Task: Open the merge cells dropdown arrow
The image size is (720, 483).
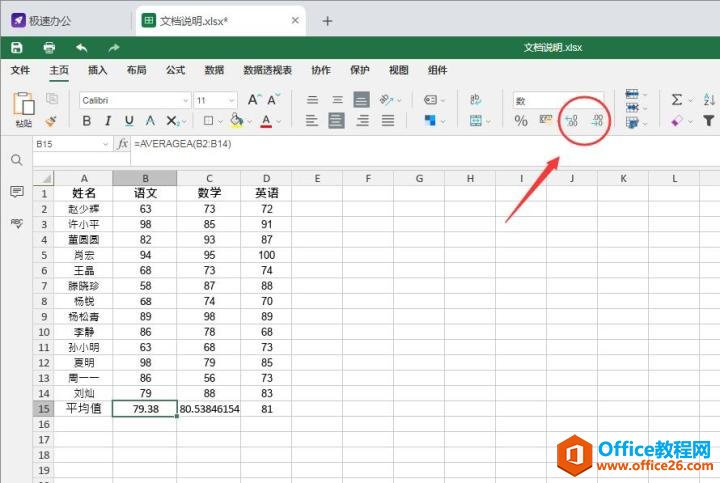Action: pyautogui.click(x=488, y=122)
